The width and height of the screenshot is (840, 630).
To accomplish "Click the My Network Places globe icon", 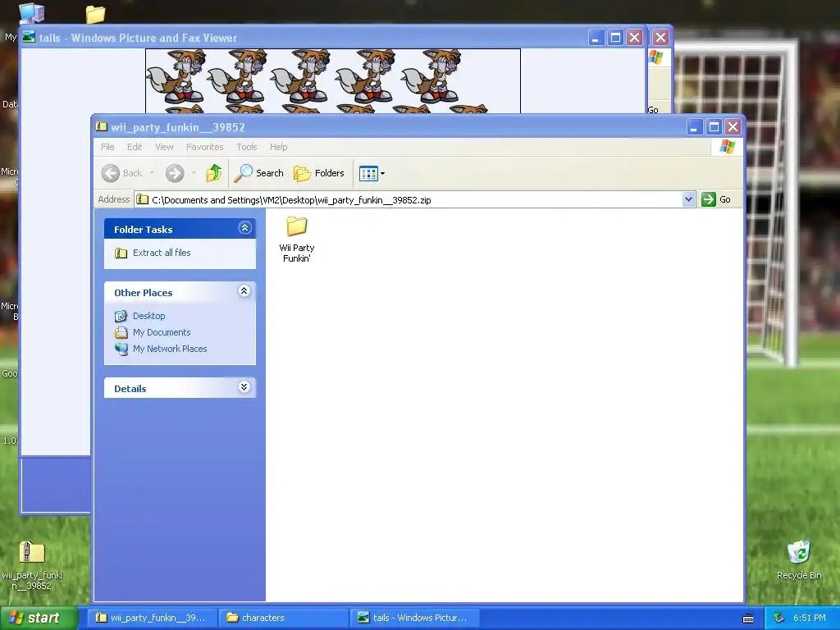I will [x=121, y=349].
